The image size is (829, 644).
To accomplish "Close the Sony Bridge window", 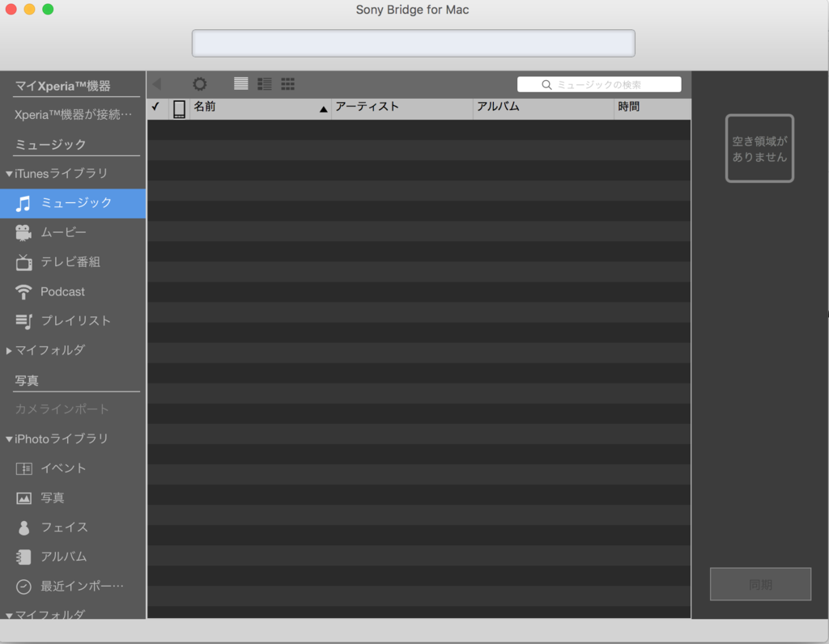I will [x=11, y=9].
